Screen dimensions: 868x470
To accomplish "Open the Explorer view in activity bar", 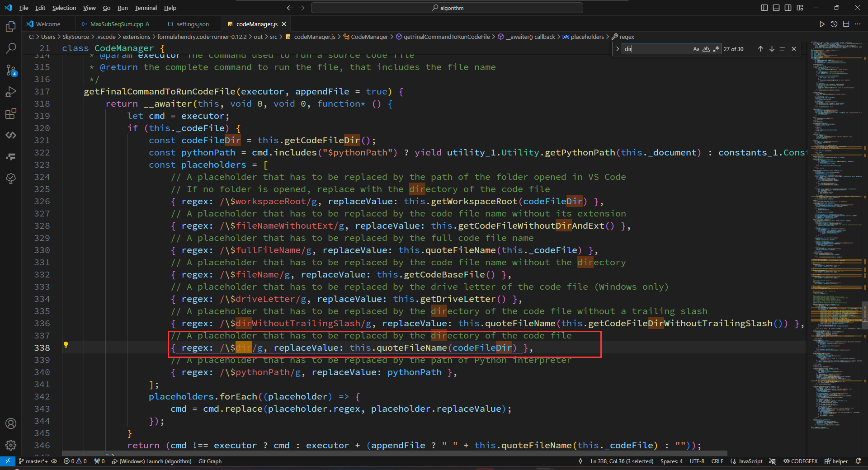I will [x=11, y=27].
